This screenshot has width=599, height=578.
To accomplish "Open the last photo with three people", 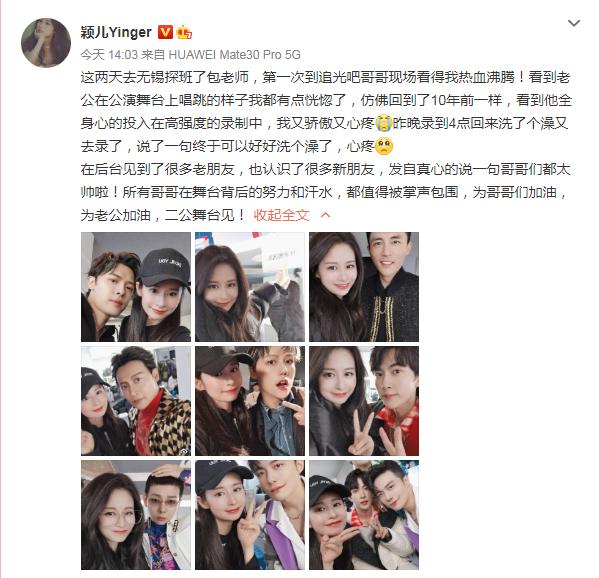I will [x=364, y=515].
